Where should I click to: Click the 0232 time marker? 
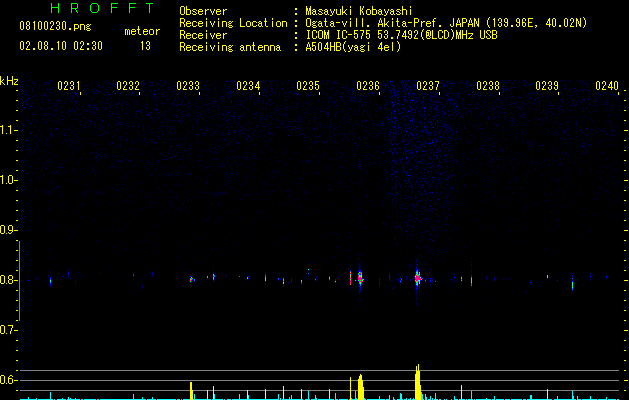coord(128,86)
